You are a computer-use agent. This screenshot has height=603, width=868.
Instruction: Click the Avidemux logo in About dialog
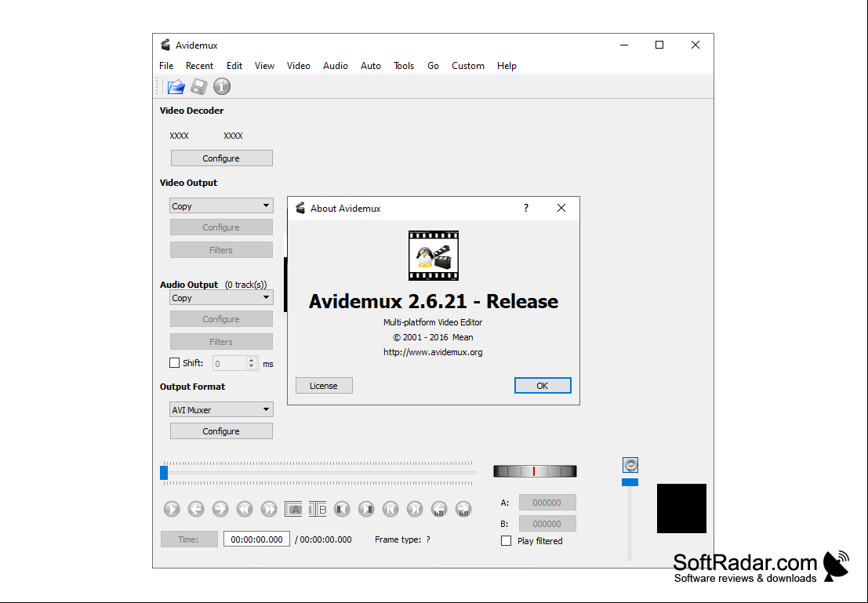click(x=434, y=256)
